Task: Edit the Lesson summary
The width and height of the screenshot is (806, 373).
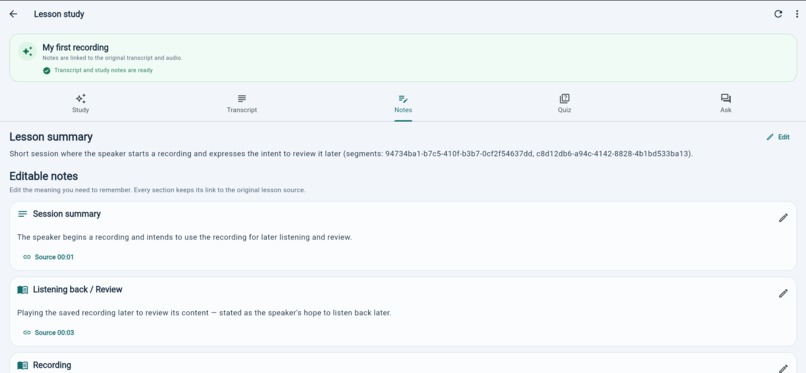Action: (x=778, y=137)
